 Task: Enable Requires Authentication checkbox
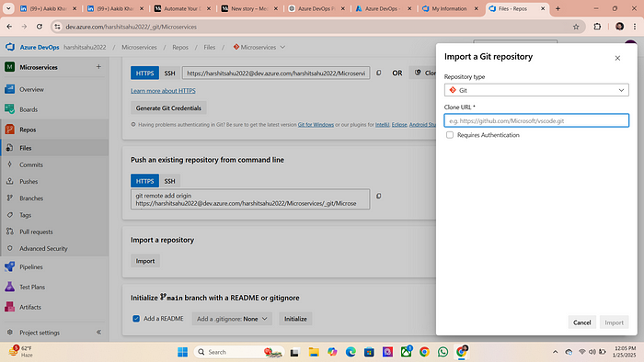pos(450,135)
